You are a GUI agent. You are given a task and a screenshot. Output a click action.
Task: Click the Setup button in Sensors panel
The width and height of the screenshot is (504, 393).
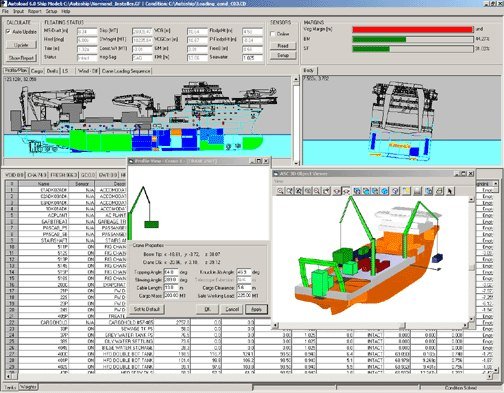(x=283, y=55)
